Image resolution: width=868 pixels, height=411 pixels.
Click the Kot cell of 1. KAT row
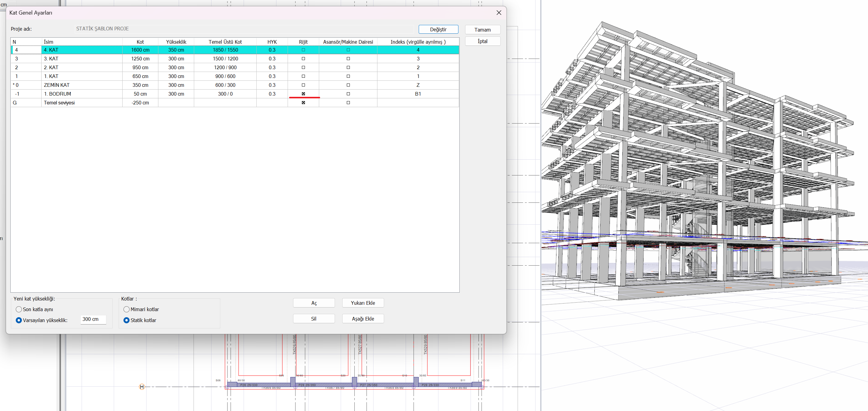click(x=140, y=76)
